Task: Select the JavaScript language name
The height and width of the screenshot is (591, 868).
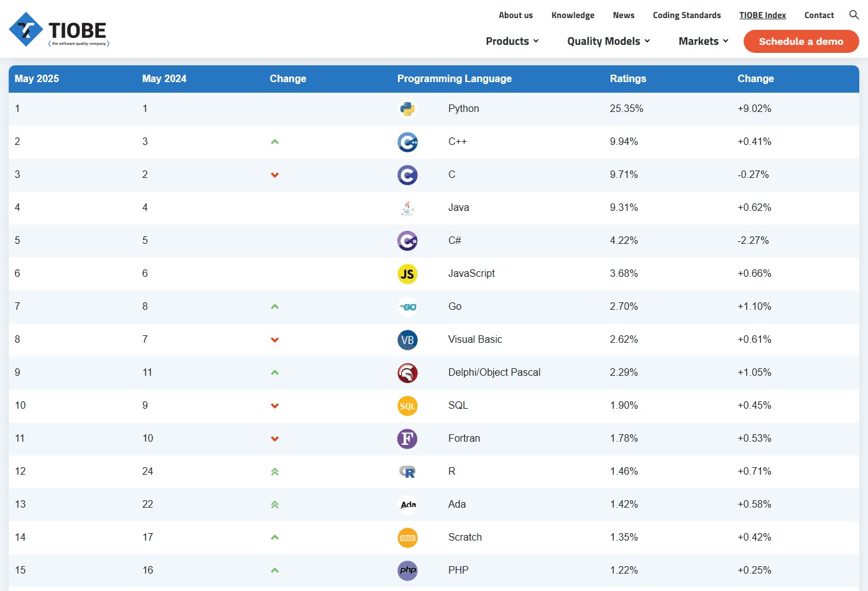Action: [x=471, y=273]
